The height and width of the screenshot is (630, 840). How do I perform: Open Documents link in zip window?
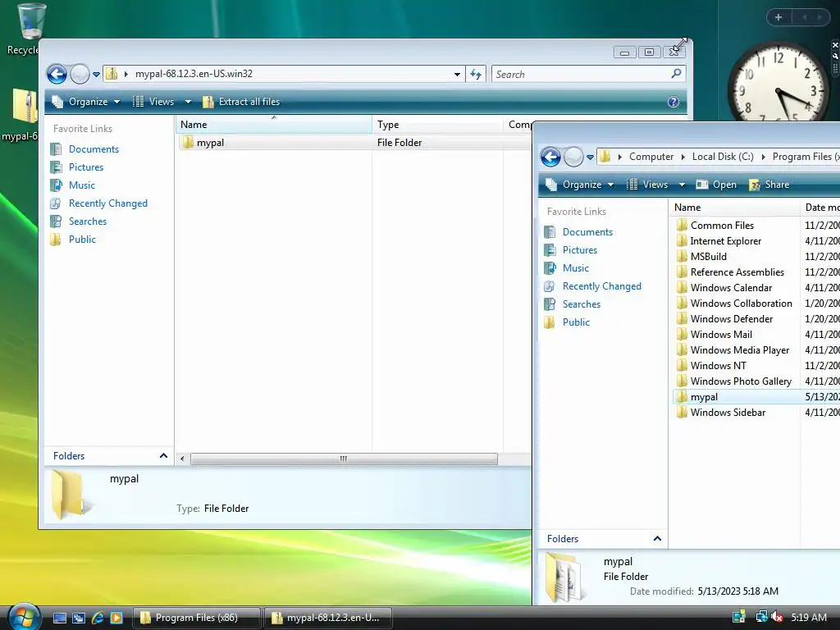click(94, 149)
